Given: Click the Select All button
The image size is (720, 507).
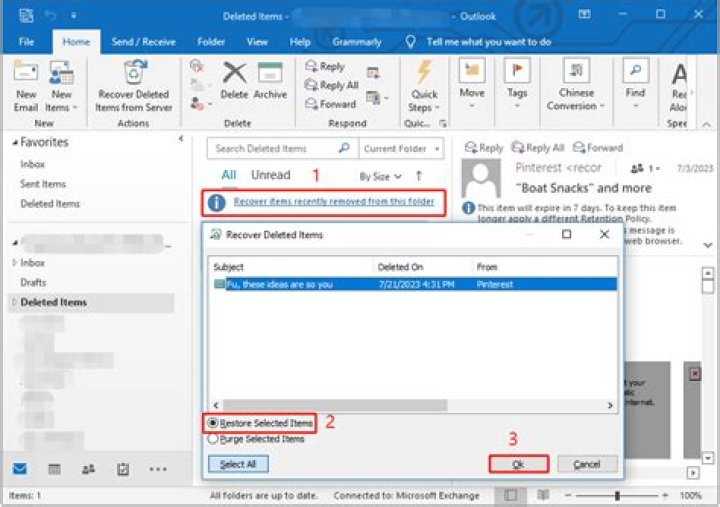Looking at the screenshot, I should point(238,464).
